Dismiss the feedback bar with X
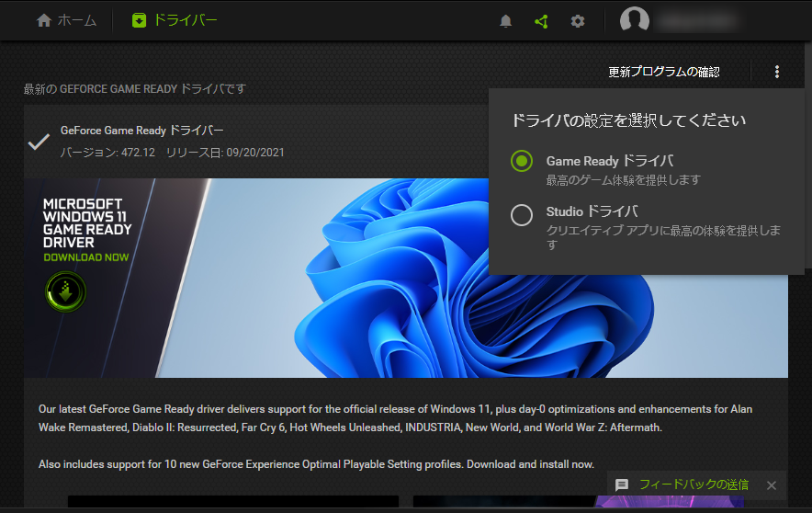 [771, 485]
